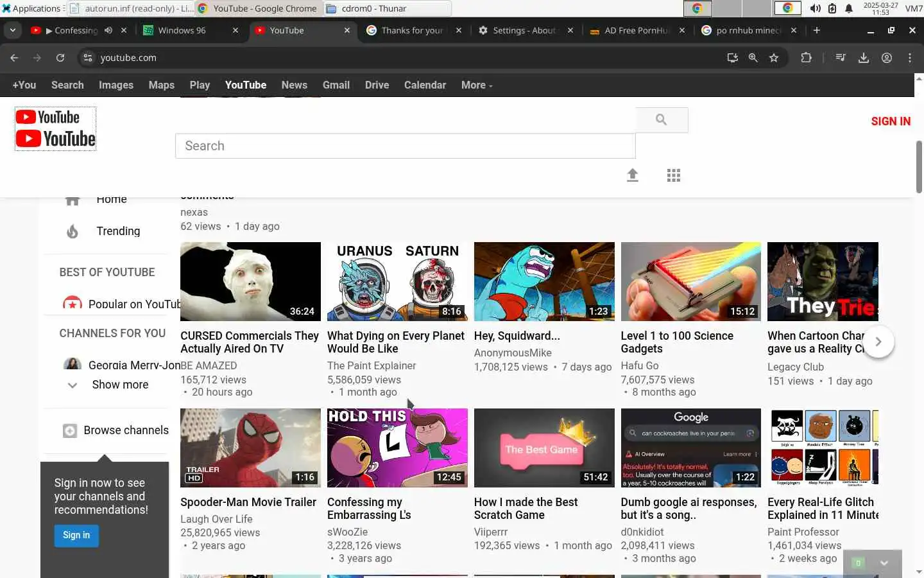Click the sWooZie channel name
Image resolution: width=924 pixels, height=578 pixels.
coord(347,532)
